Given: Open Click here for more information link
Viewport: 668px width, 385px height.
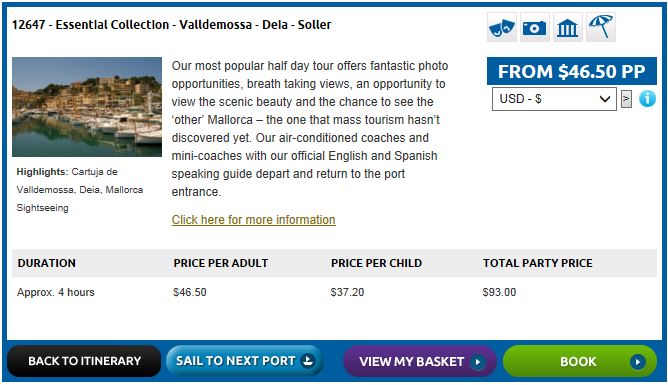Looking at the screenshot, I should click(253, 220).
